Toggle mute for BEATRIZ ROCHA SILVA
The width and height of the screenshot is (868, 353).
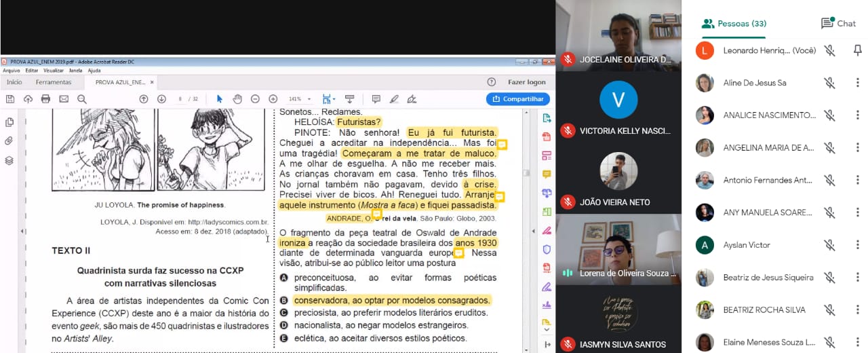click(x=829, y=310)
